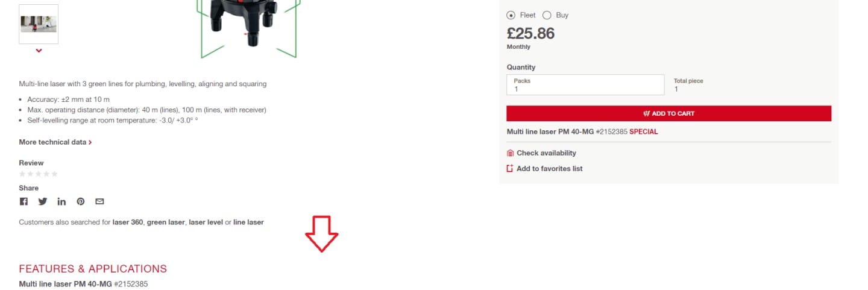868x290 pixels.
Task: Click the review star rating
Action: tap(39, 174)
